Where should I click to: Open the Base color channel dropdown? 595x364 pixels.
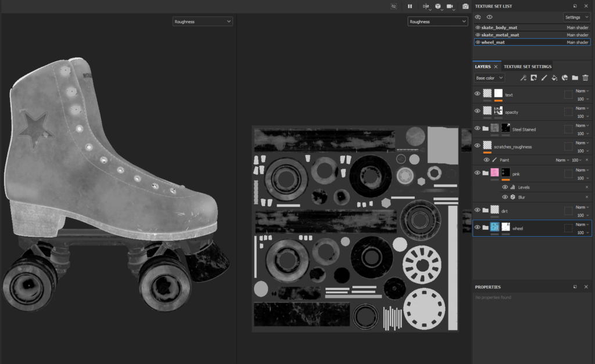pos(489,78)
